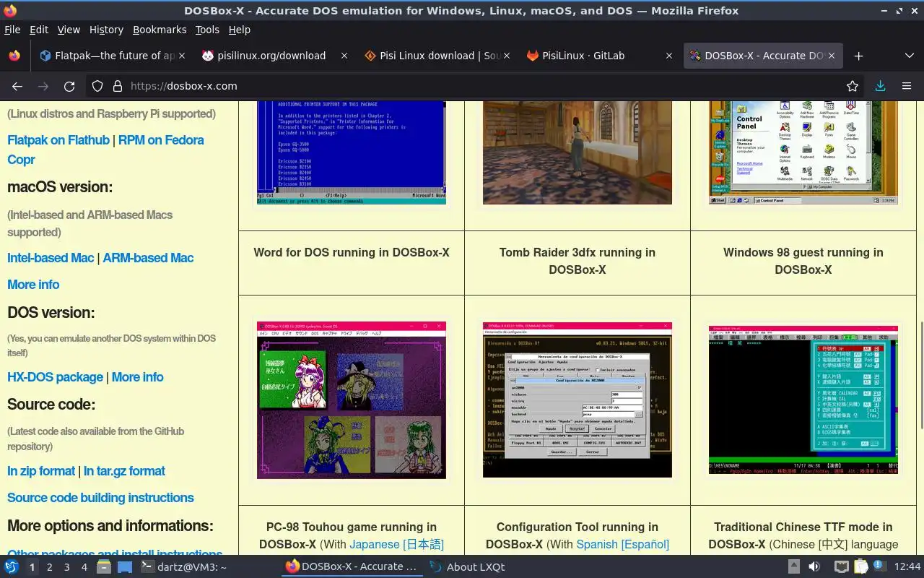This screenshot has height=578, width=924.
Task: Switch to virtual desktop 4
Action: click(84, 567)
